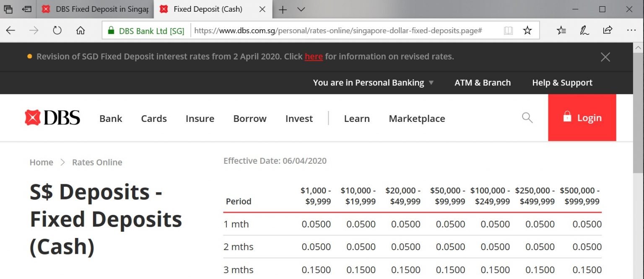Refresh the current page

57,30
